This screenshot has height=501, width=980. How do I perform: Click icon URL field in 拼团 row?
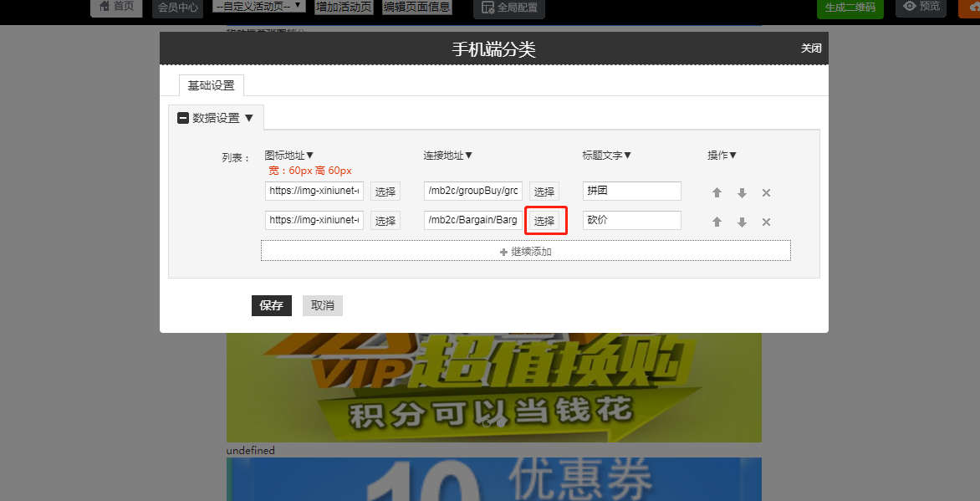pos(314,191)
